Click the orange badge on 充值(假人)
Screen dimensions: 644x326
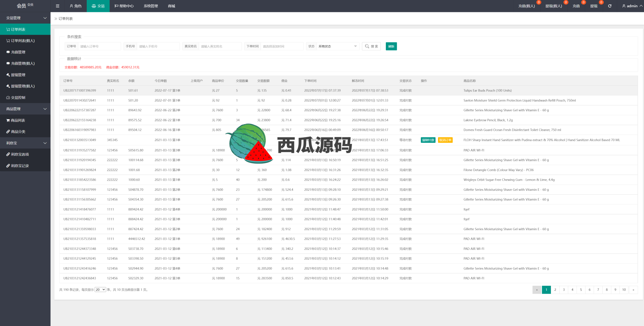[x=539, y=3]
